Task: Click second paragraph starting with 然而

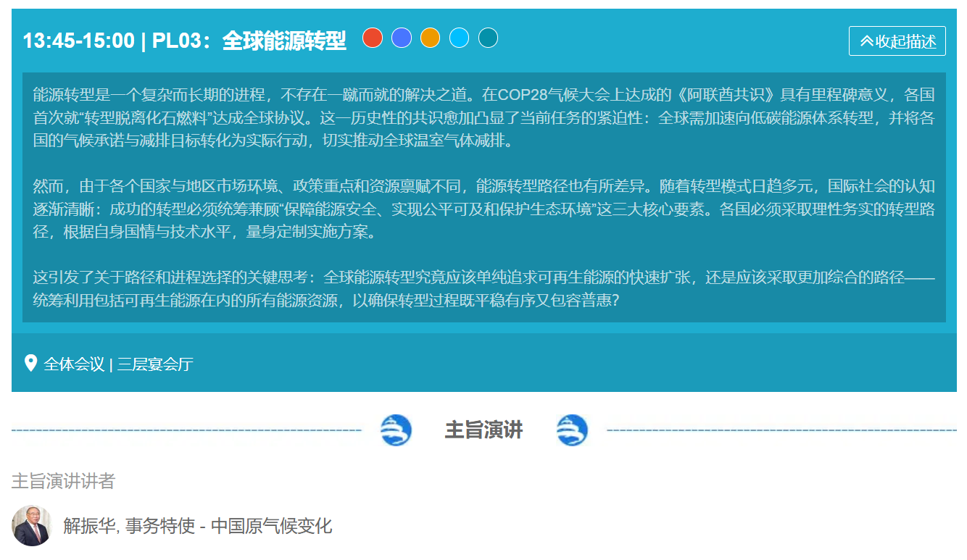Action: pyautogui.click(x=483, y=209)
